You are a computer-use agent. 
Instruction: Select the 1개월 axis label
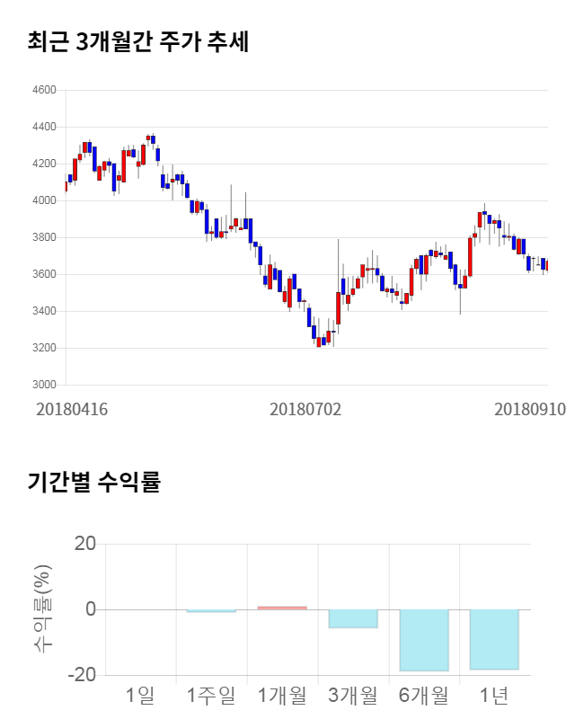point(282,695)
